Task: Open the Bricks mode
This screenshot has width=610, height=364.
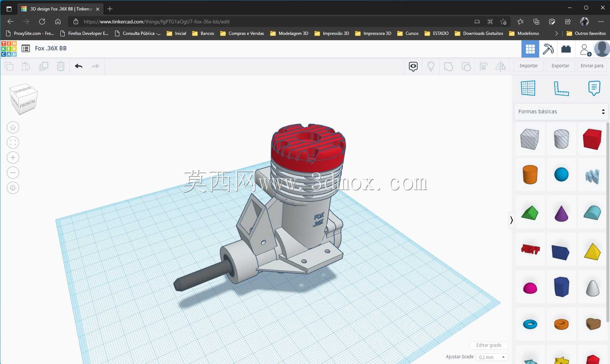Action: click(x=566, y=49)
